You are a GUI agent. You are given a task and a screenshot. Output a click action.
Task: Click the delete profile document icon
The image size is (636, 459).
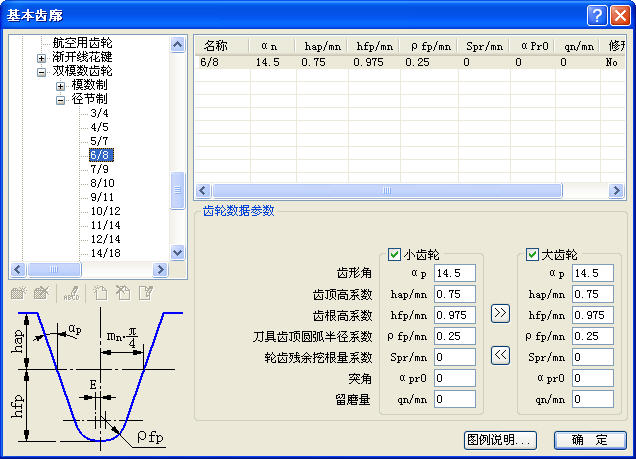123,292
